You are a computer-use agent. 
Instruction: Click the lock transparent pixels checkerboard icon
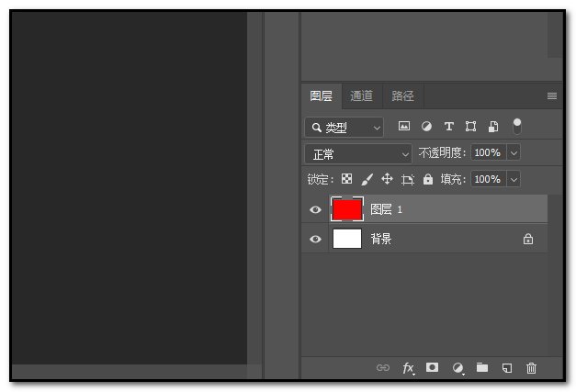coord(347,179)
